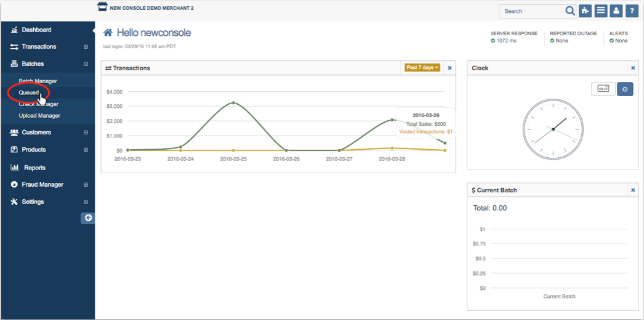Click into the Search field
Viewport: 644px width, 320px height.
pyautogui.click(x=531, y=11)
